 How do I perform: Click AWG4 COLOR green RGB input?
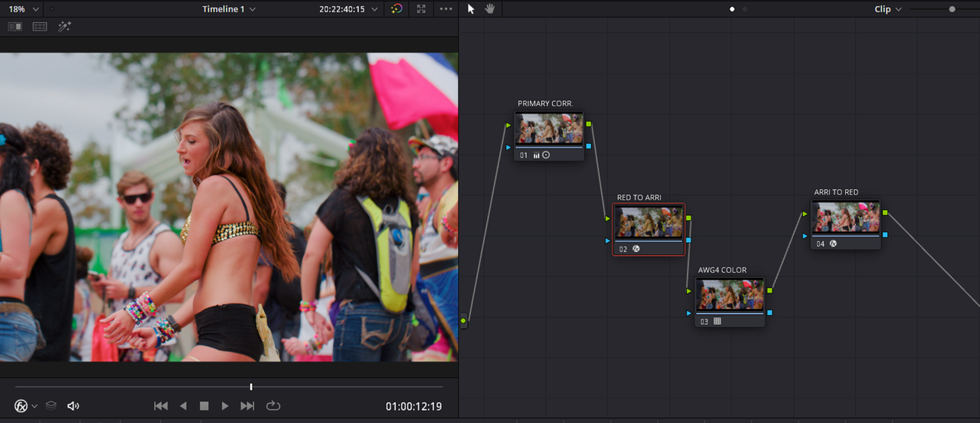689,291
